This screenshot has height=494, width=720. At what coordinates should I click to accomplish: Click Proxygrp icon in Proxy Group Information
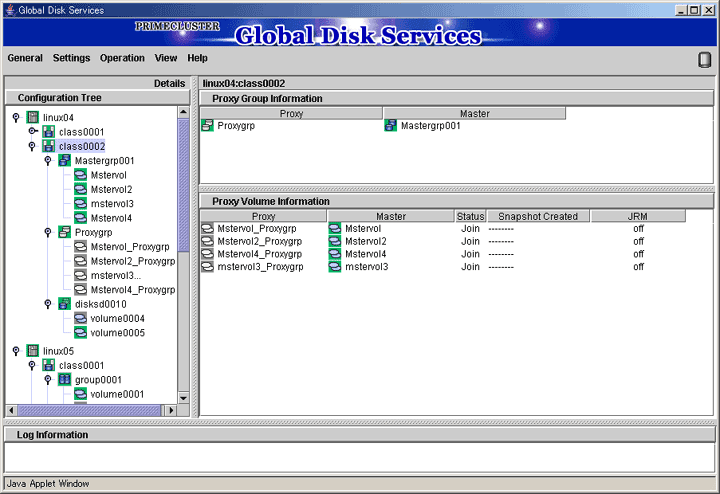click(x=208, y=125)
